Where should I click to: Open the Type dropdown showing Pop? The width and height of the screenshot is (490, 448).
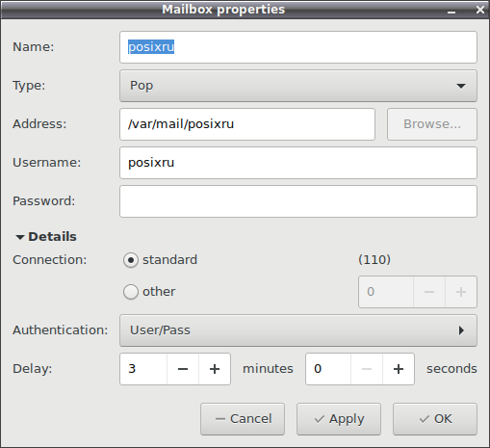pos(298,86)
